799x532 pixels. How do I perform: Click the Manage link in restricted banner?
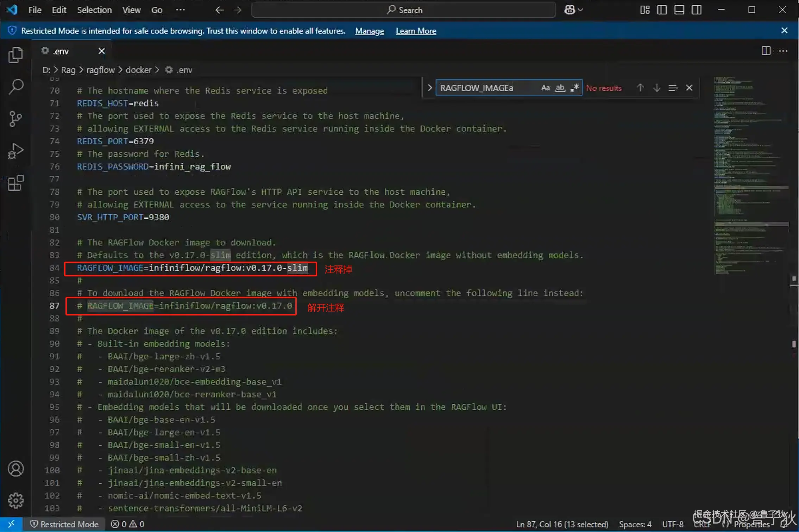click(369, 31)
